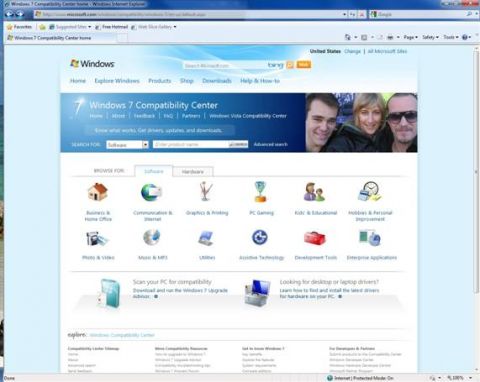Open the Tools menu dropdown

pos(451,37)
